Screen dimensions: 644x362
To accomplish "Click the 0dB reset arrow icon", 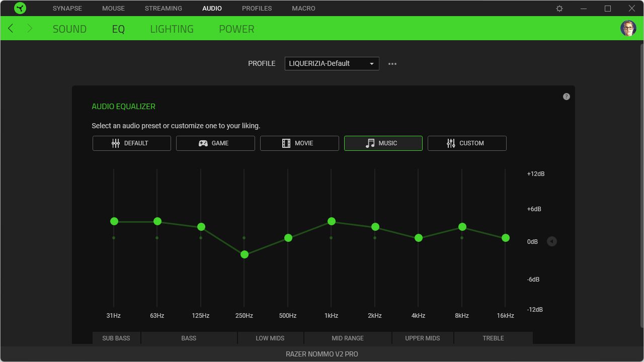I will point(552,241).
